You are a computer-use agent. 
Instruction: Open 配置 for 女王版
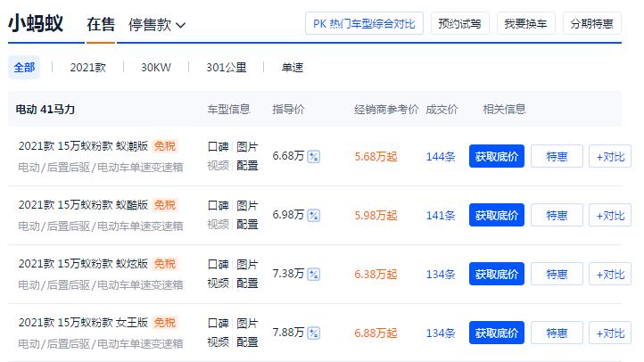click(x=247, y=341)
